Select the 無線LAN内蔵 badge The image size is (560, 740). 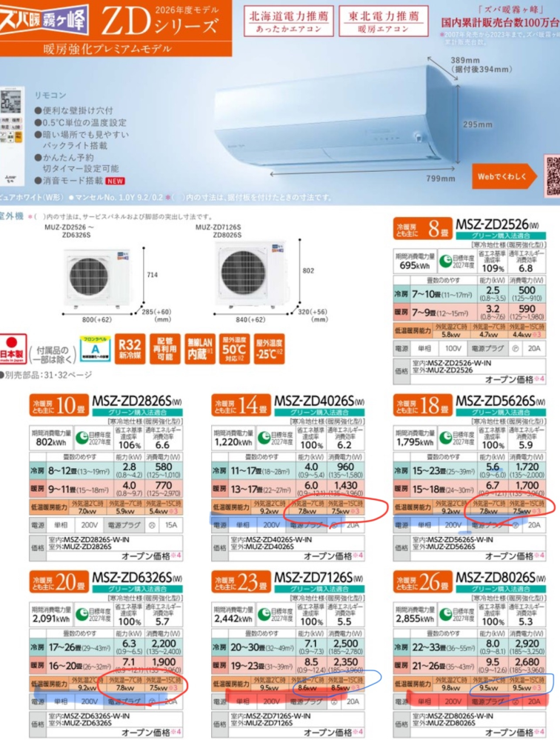tap(199, 349)
